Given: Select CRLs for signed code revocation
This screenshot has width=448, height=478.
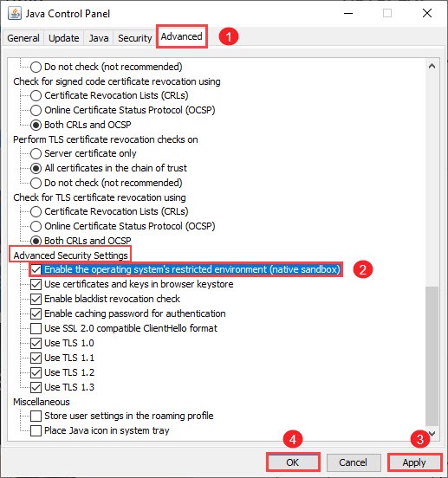Looking at the screenshot, I should (x=36, y=95).
